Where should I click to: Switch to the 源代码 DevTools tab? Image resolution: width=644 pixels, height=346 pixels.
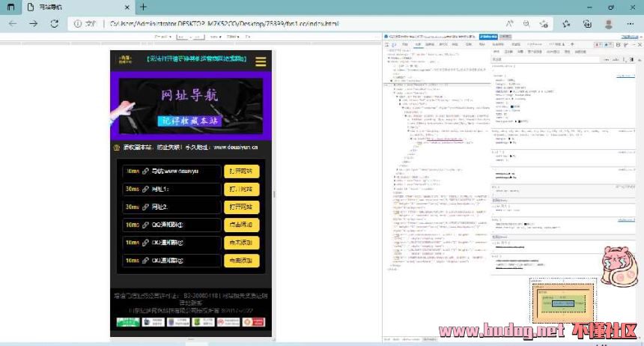443,44
